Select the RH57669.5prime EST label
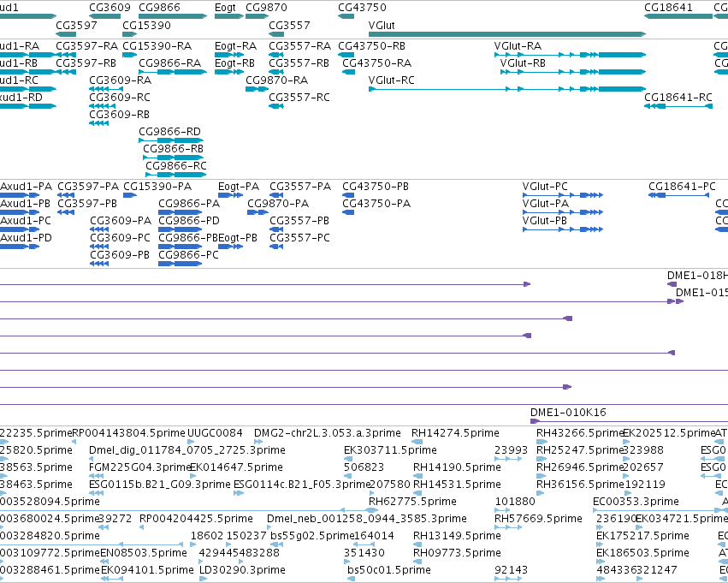This screenshot has height=583, width=728. [539, 520]
